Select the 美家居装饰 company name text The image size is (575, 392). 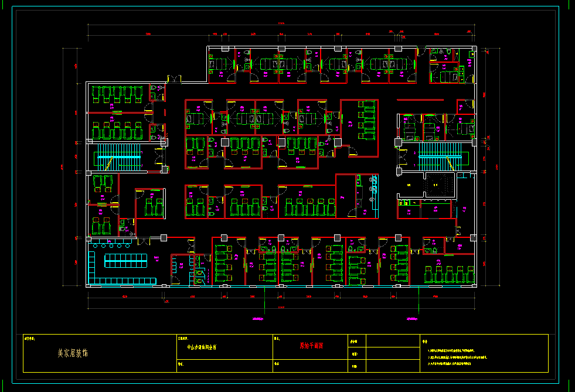click(x=73, y=353)
